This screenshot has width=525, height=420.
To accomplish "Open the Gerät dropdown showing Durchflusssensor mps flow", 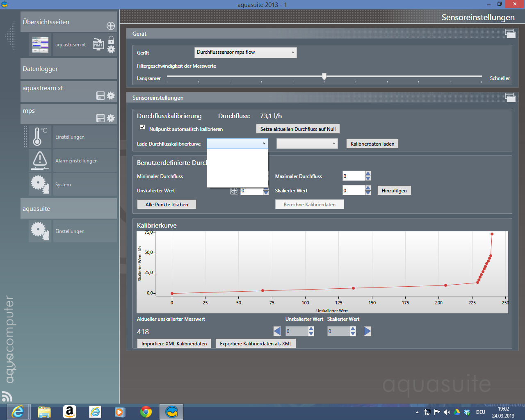I will coord(245,52).
